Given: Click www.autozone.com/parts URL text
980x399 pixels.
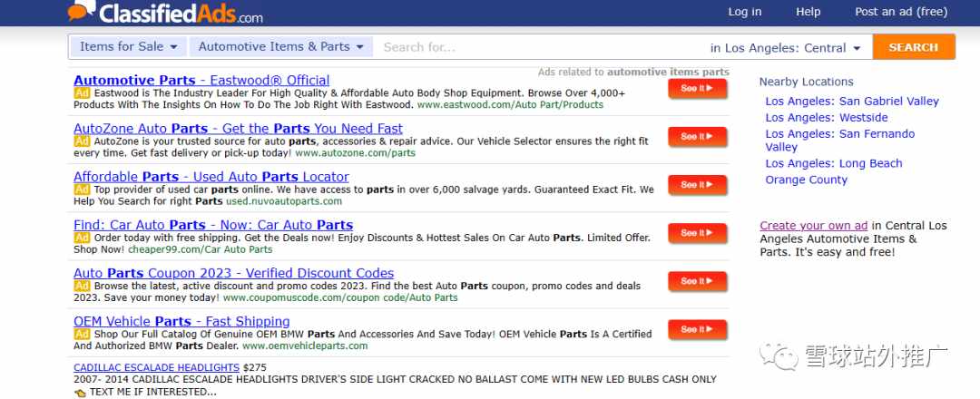Looking at the screenshot, I should [355, 153].
